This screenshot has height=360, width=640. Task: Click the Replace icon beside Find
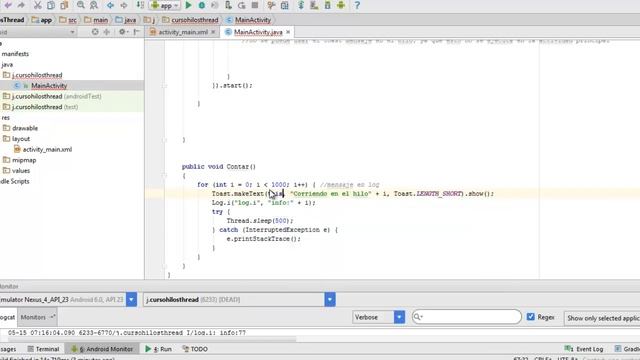tap(94, 5)
